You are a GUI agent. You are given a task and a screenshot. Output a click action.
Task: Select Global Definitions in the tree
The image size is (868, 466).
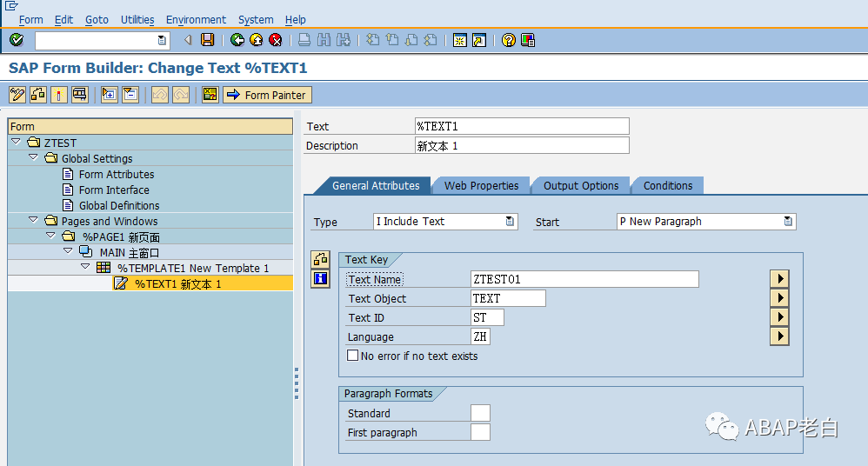coord(119,205)
